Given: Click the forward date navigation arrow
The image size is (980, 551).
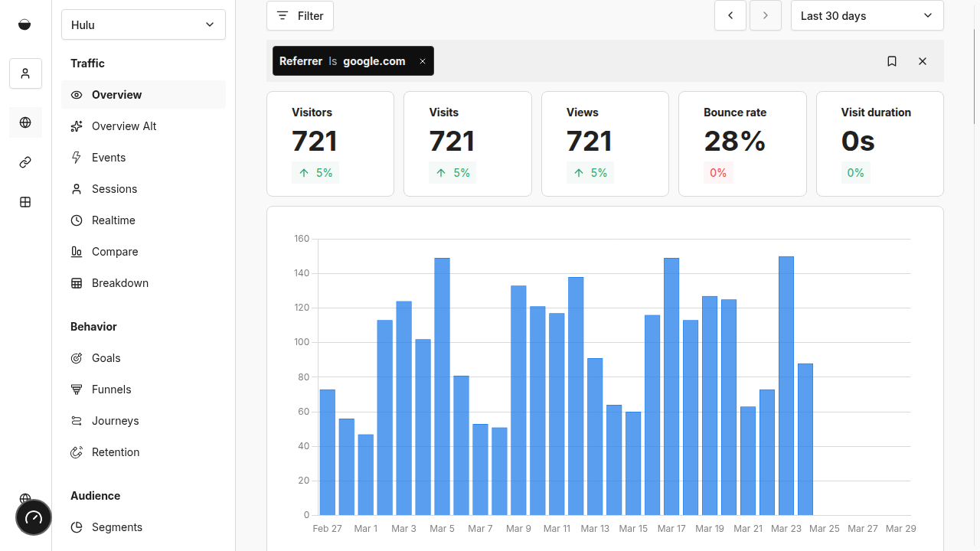Looking at the screenshot, I should pyautogui.click(x=765, y=15).
